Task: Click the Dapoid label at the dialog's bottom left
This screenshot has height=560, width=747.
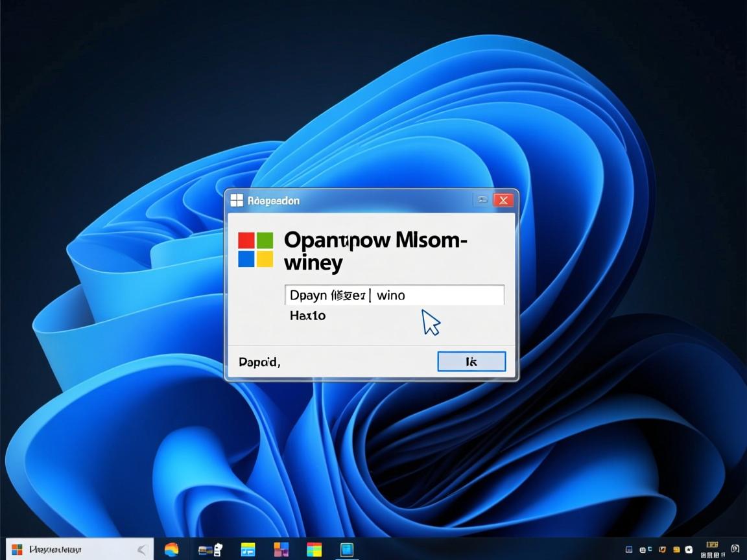Action: (x=259, y=362)
